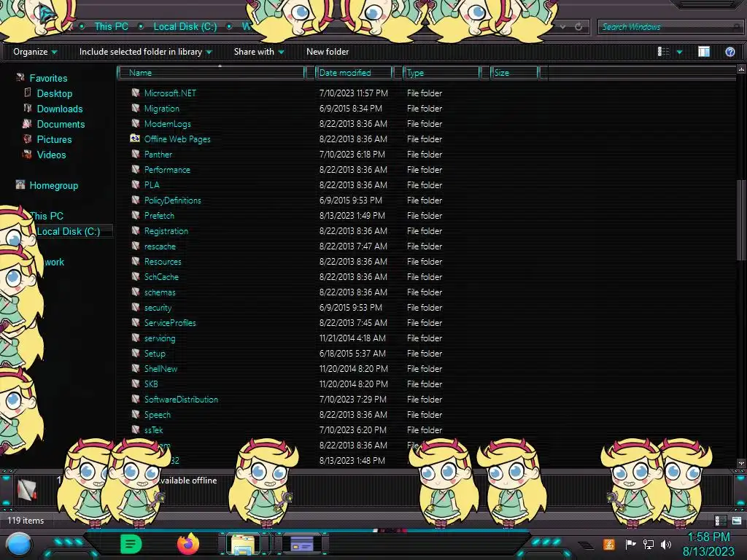Switch to large icons view in status bar
Screen dimensions: 747x560
pyautogui.click(x=737, y=521)
